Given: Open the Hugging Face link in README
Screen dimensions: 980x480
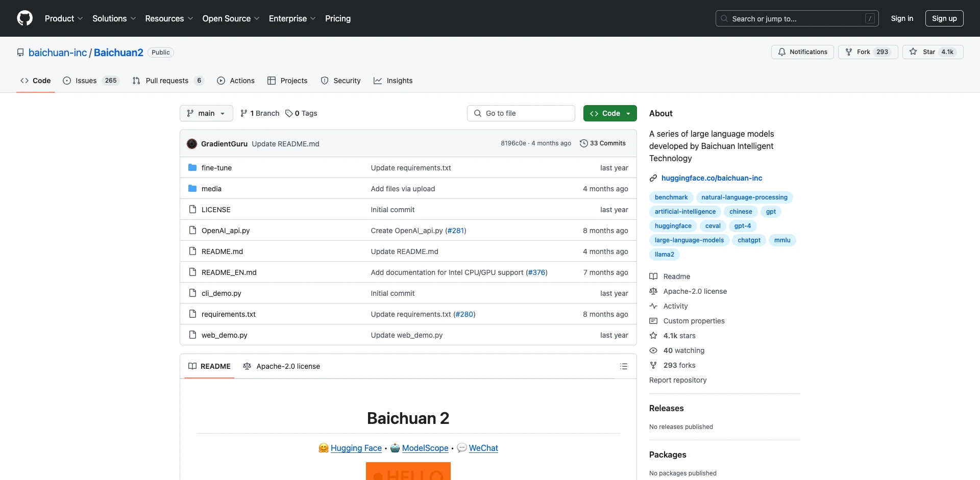Looking at the screenshot, I should [356, 448].
